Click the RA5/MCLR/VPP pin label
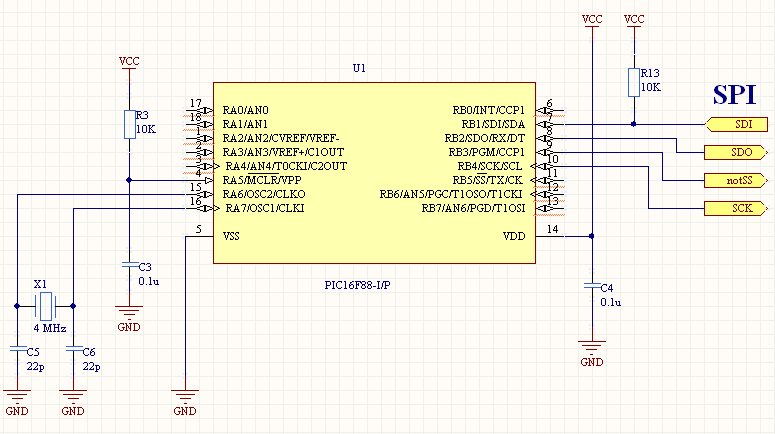The width and height of the screenshot is (775, 434). click(x=262, y=180)
